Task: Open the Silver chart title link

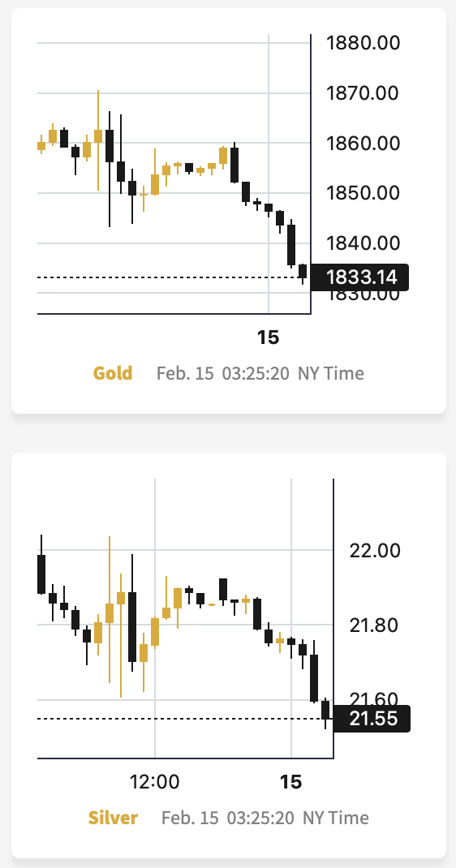Action: click(113, 818)
